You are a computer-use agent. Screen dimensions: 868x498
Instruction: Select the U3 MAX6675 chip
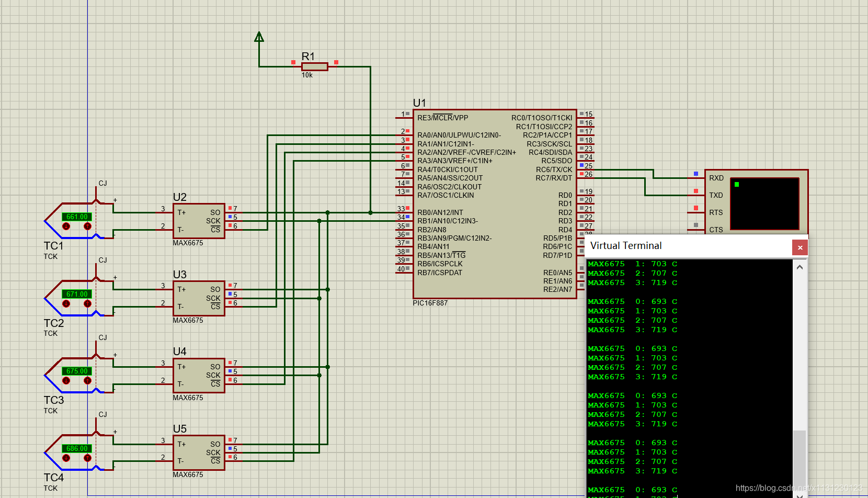199,298
